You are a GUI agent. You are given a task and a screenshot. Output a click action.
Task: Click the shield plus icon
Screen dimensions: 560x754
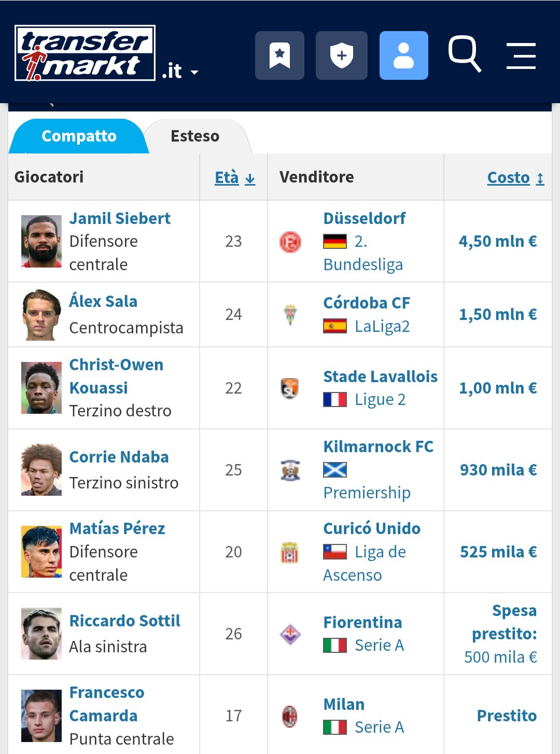click(341, 55)
